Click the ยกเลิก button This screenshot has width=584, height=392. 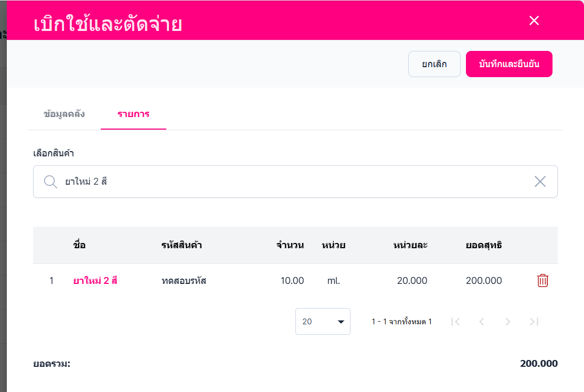(x=434, y=64)
